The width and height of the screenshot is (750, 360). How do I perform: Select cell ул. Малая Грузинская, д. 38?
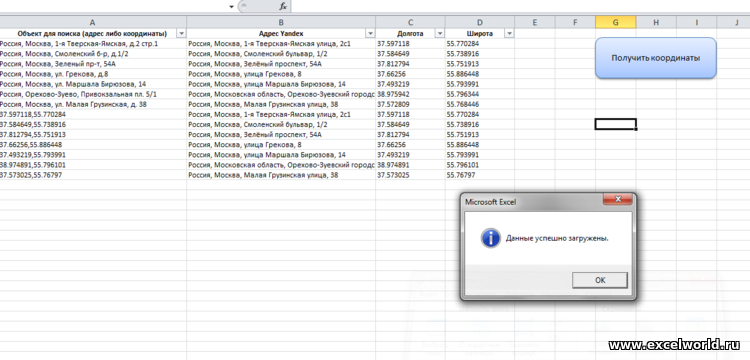(93, 104)
